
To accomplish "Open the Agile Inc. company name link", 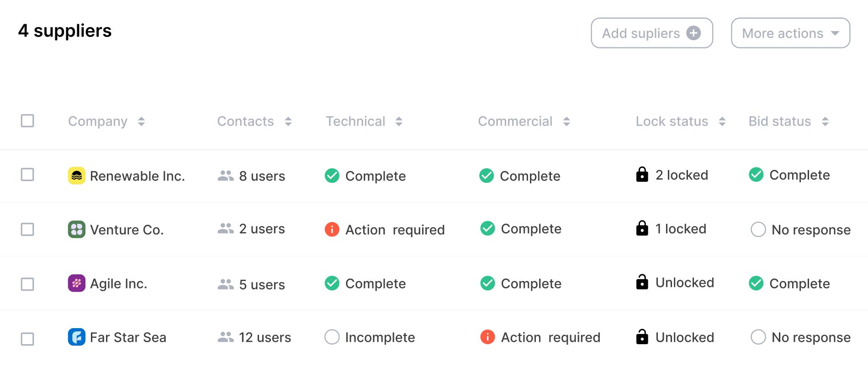I will (x=119, y=284).
